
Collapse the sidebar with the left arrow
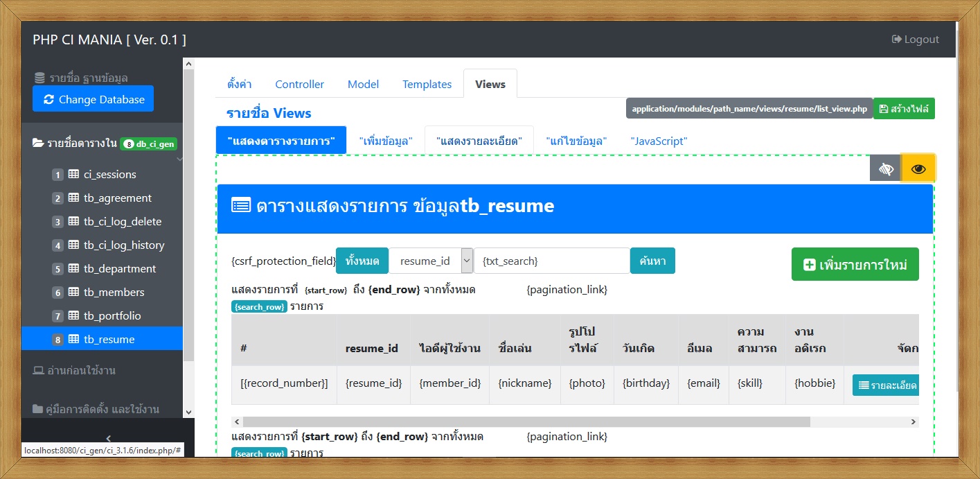coord(109,438)
